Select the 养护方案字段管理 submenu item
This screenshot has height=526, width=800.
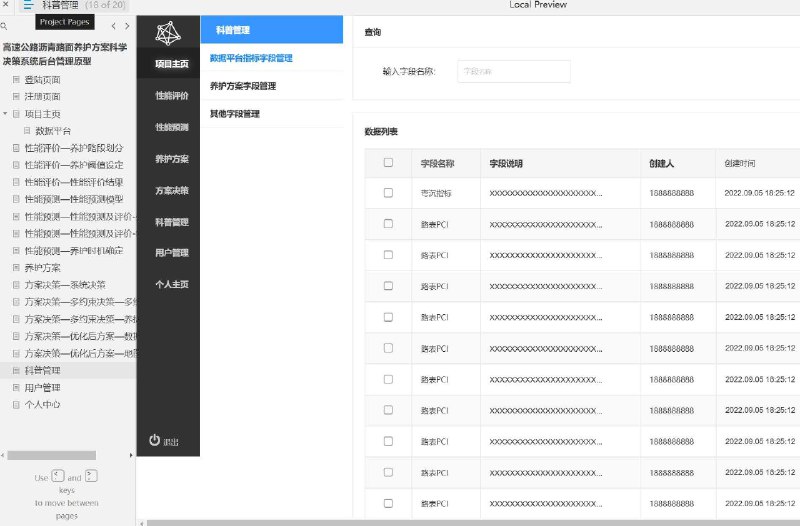tap(243, 86)
